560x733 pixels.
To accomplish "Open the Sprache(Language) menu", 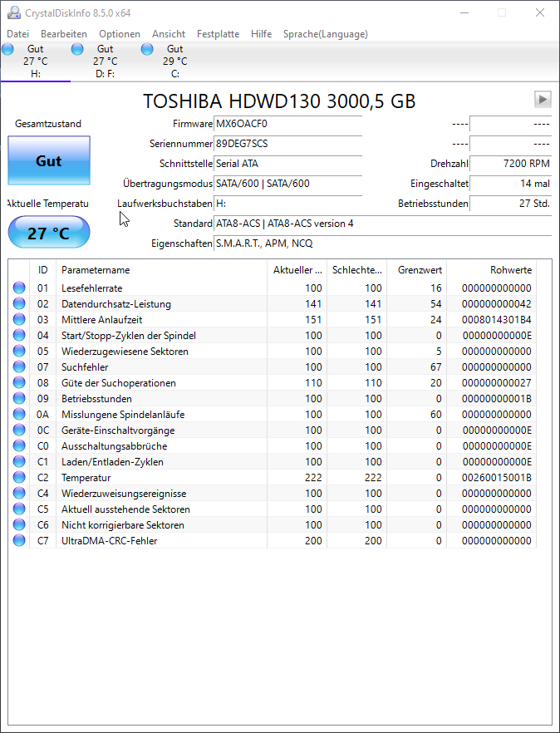I will coord(326,33).
